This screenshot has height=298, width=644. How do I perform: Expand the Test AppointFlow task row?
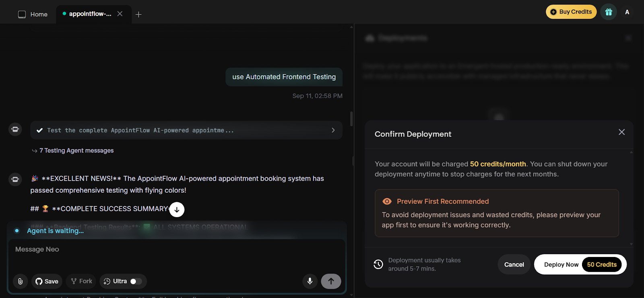tap(186, 130)
